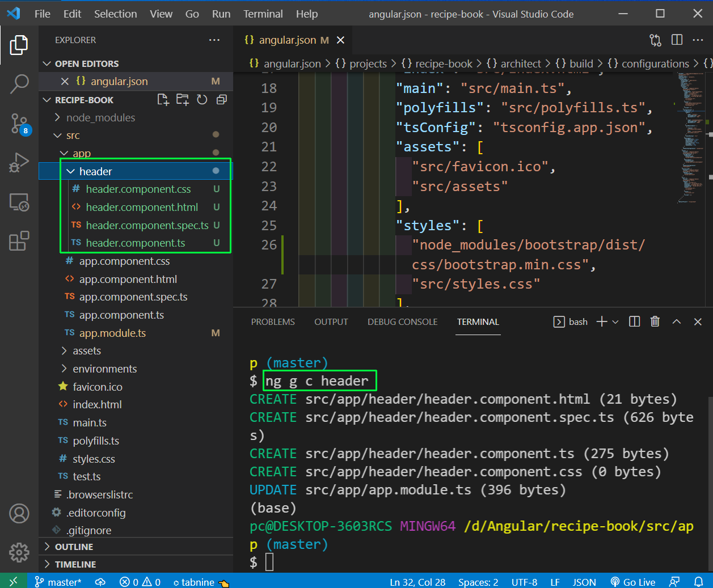713x588 pixels.
Task: Synchronize changes via cloud icon in status bar
Action: click(x=100, y=582)
